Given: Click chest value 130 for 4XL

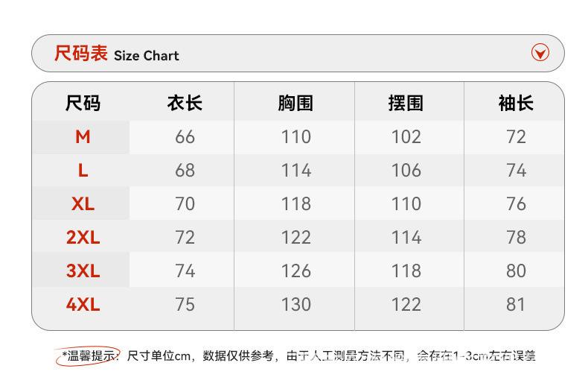Looking at the screenshot, I should point(296,305).
